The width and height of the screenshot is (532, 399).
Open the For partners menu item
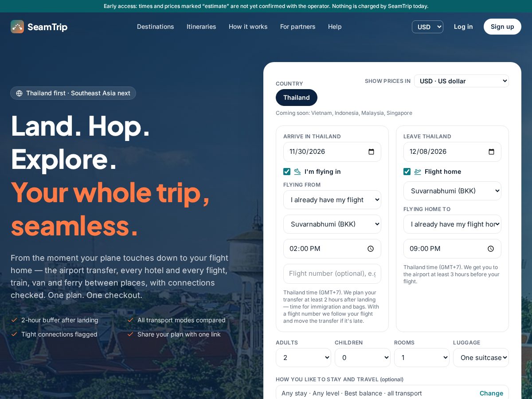coord(298,27)
